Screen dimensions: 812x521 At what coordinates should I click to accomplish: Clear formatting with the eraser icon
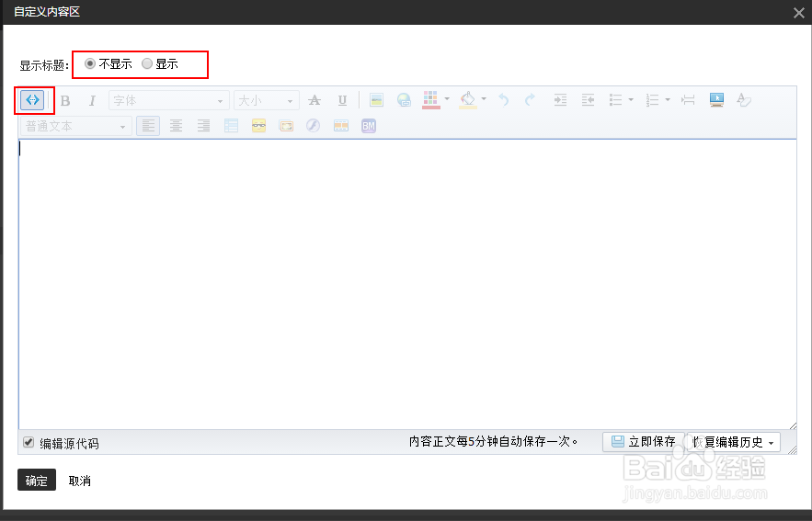coord(744,99)
